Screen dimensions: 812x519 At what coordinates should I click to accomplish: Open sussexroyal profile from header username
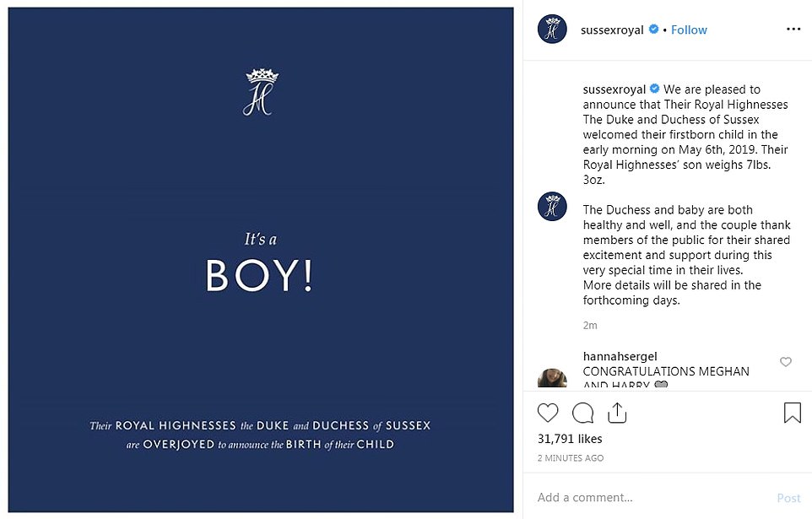tap(613, 30)
